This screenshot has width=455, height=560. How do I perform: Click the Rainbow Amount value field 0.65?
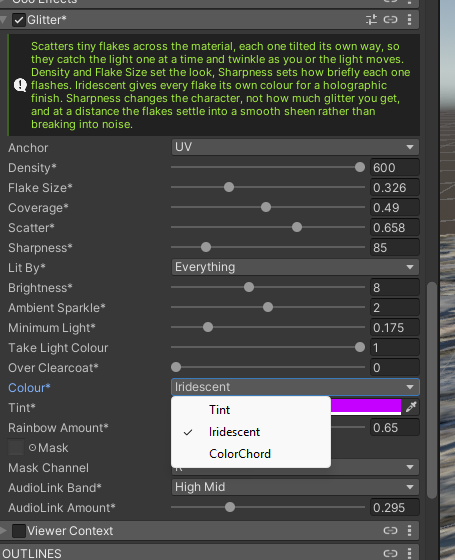pyautogui.click(x=395, y=428)
